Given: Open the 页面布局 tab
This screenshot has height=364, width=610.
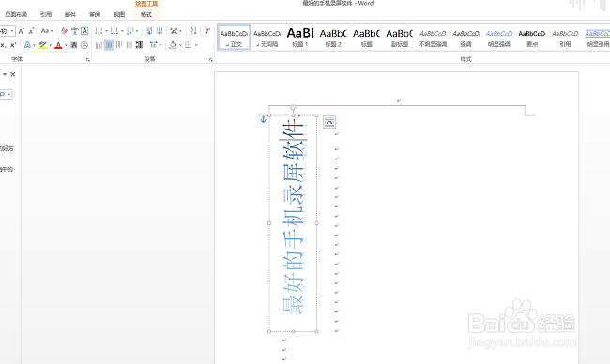Looking at the screenshot, I should (x=16, y=14).
